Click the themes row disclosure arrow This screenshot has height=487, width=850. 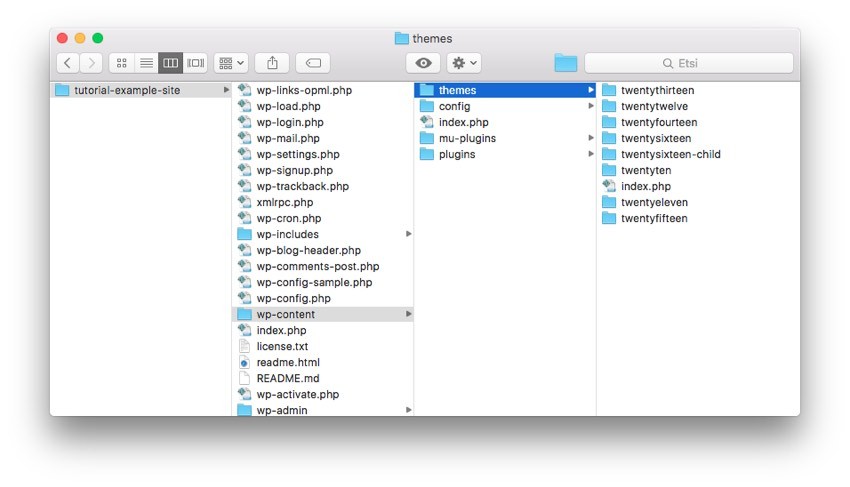pyautogui.click(x=591, y=90)
